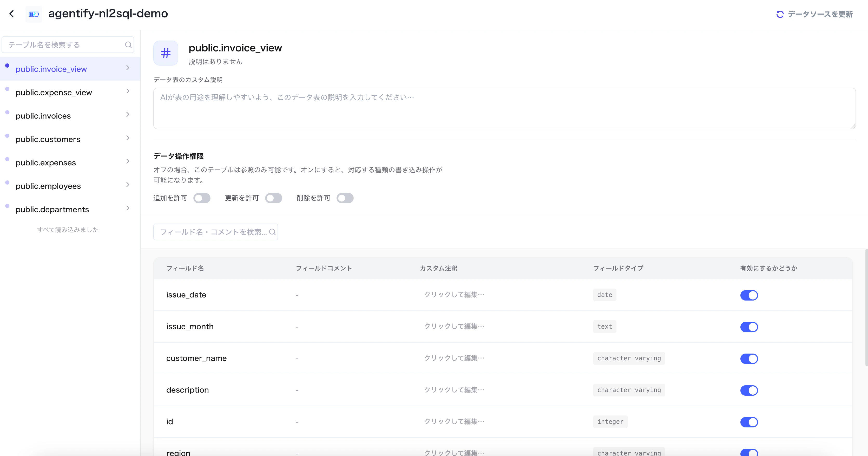Click the resize handle of the description box

tap(853, 126)
